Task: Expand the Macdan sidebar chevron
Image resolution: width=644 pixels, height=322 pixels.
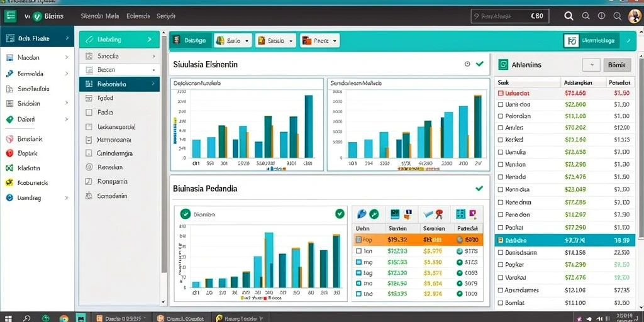Action: 67,57
